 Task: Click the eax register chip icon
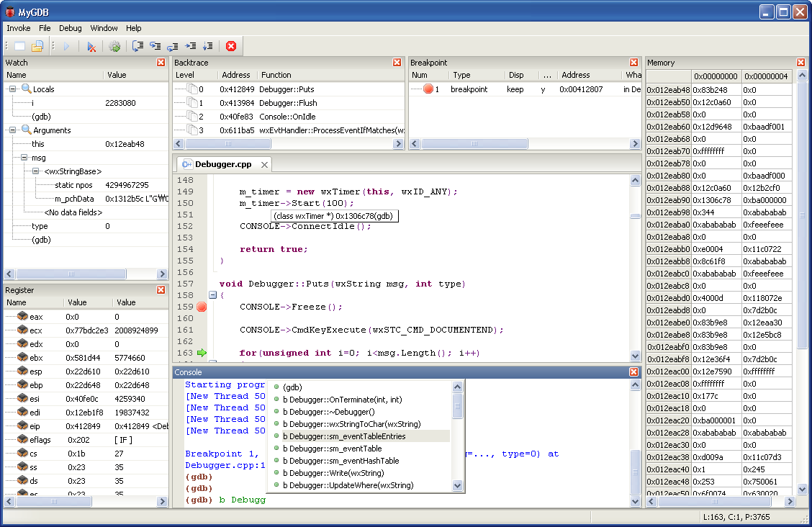(x=22, y=316)
